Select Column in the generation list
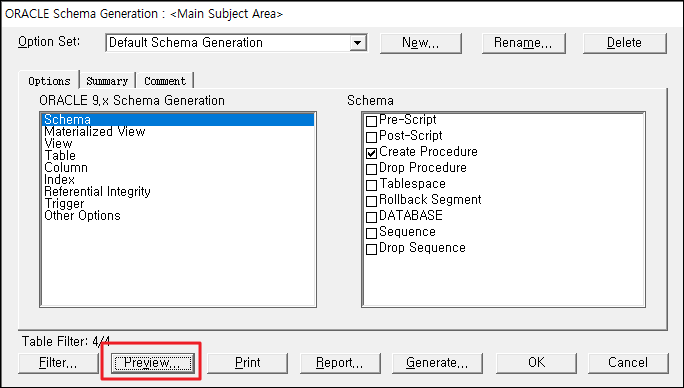 [x=178, y=168]
